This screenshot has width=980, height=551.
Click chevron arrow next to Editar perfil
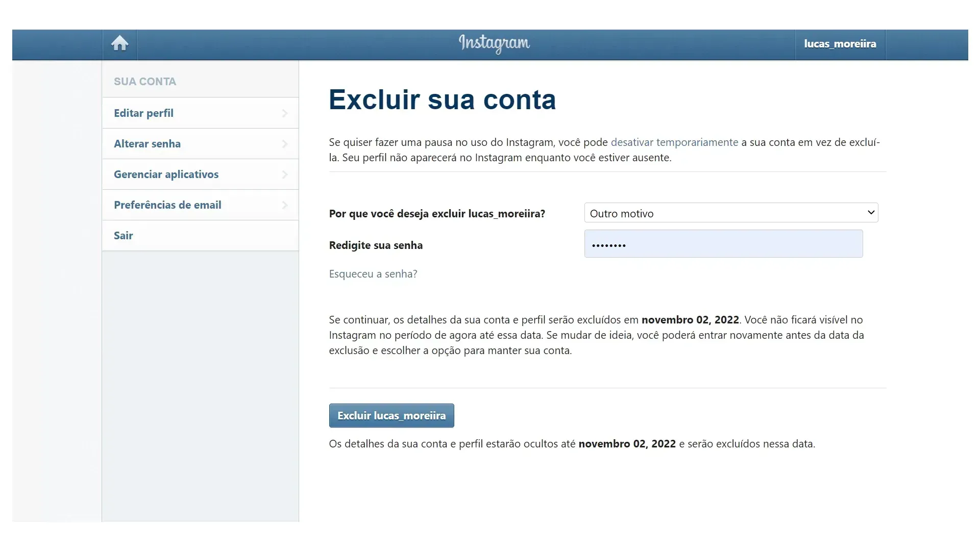click(285, 113)
